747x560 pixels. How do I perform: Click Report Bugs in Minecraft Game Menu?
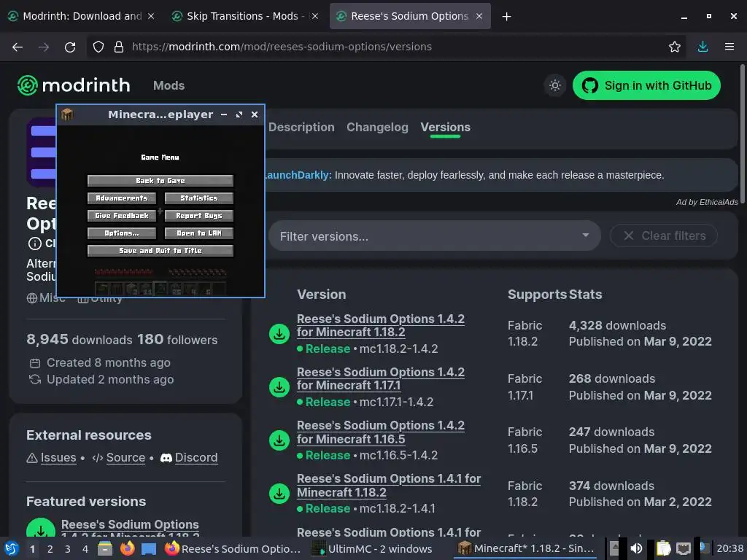(x=198, y=216)
